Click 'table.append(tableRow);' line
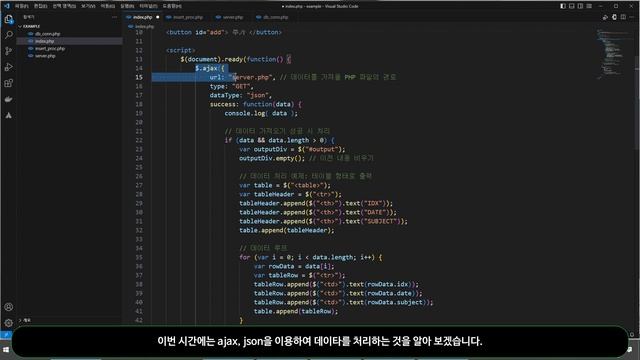Screen dimensions: 640x360 296,311
